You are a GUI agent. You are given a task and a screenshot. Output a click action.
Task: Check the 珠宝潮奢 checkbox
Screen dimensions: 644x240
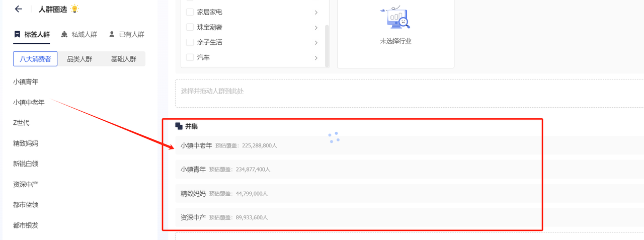(x=190, y=27)
